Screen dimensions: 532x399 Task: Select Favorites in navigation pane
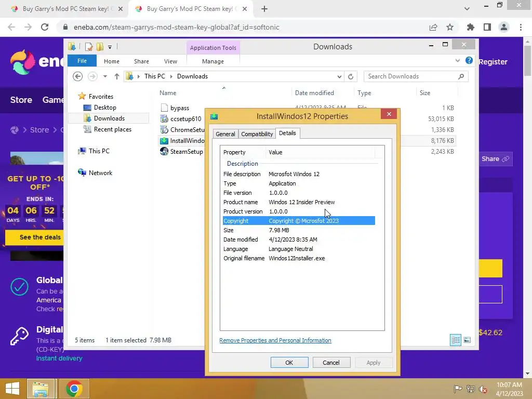tap(101, 96)
